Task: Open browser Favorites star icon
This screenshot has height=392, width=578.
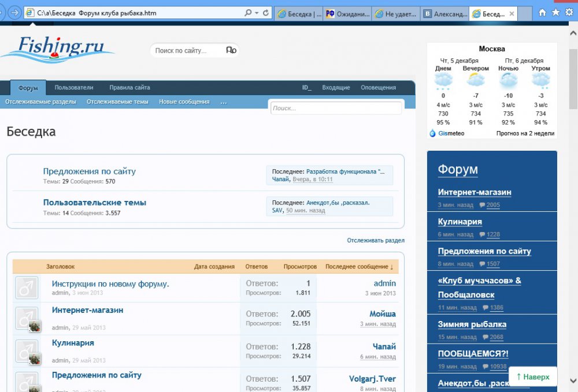Action: point(555,12)
